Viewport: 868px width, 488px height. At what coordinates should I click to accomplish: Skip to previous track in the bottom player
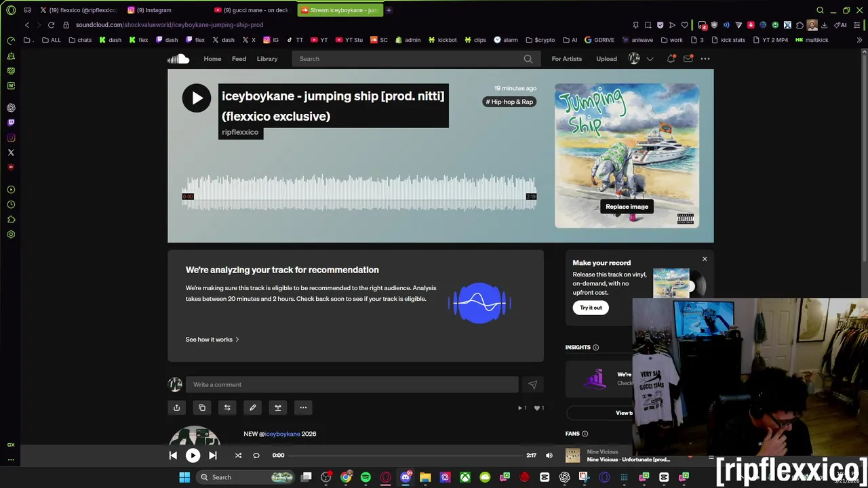[173, 455]
